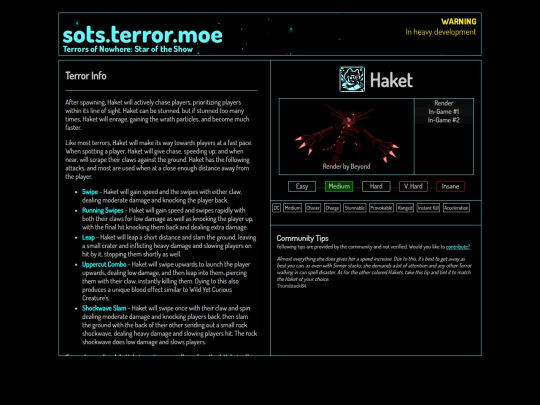
Task: Switch to the Render image tab
Action: point(444,103)
